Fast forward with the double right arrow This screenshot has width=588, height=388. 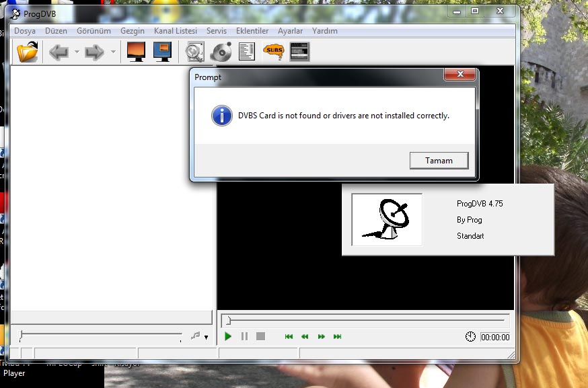tap(322, 336)
